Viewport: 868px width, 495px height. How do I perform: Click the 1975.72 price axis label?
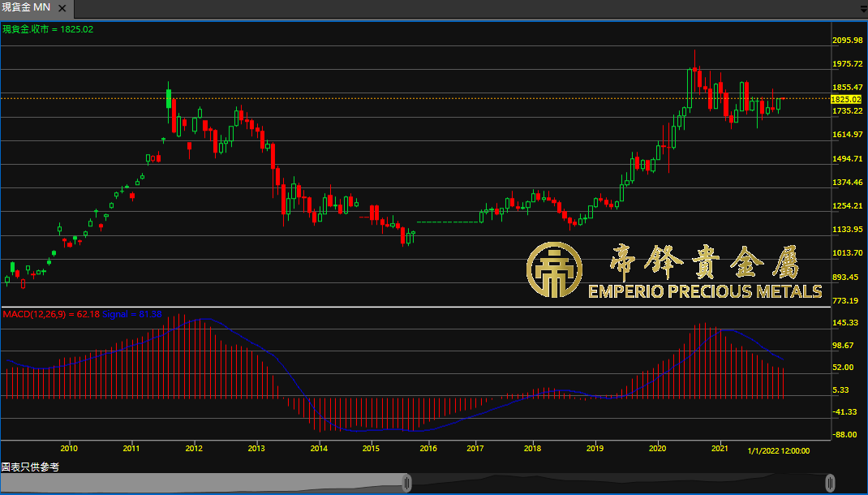tap(848, 63)
